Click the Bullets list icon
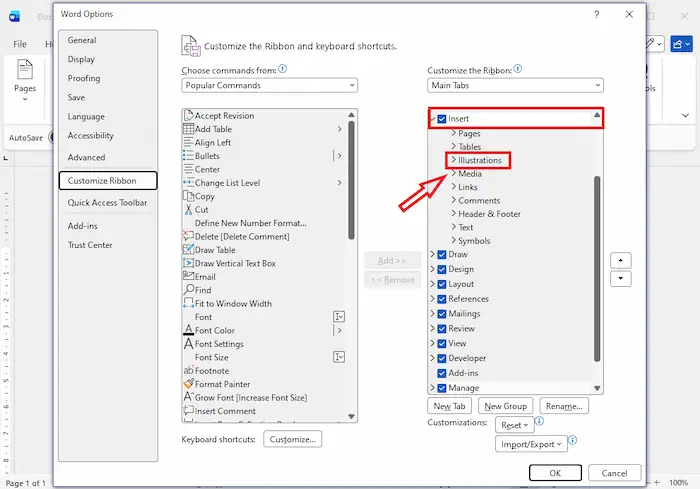700x489 pixels. click(188, 156)
